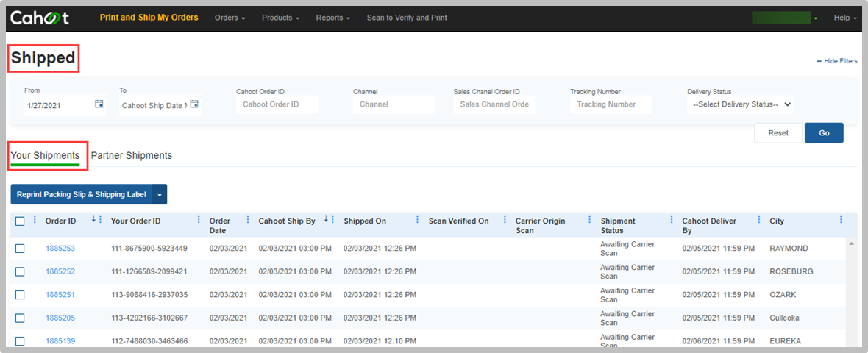Open City column options menu

tap(841, 220)
